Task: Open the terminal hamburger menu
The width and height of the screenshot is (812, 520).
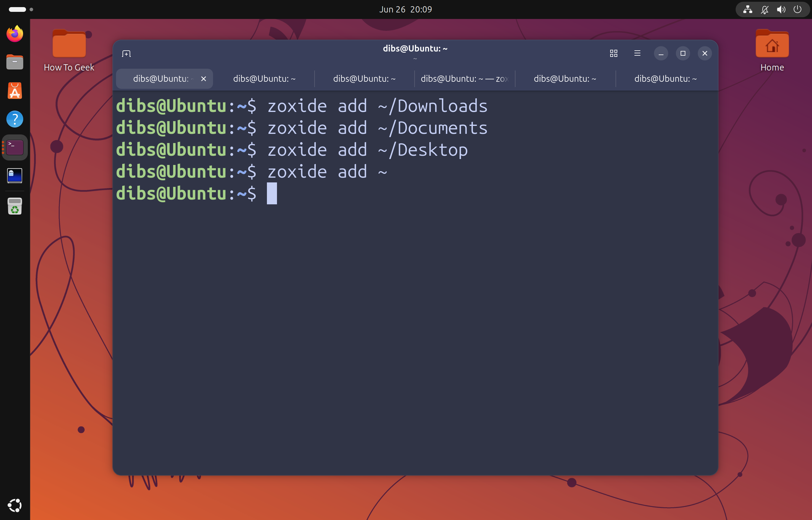Action: [637, 53]
